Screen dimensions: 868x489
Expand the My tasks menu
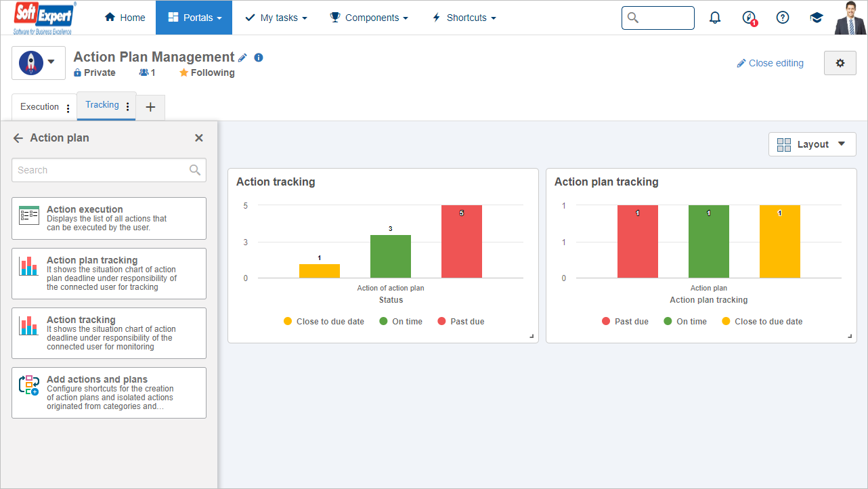(276, 18)
